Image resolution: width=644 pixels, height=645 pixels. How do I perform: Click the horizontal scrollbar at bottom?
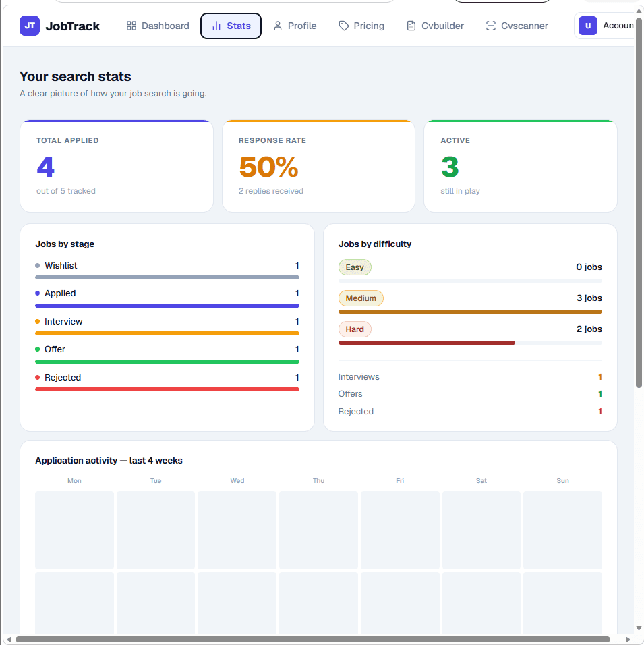click(312, 639)
